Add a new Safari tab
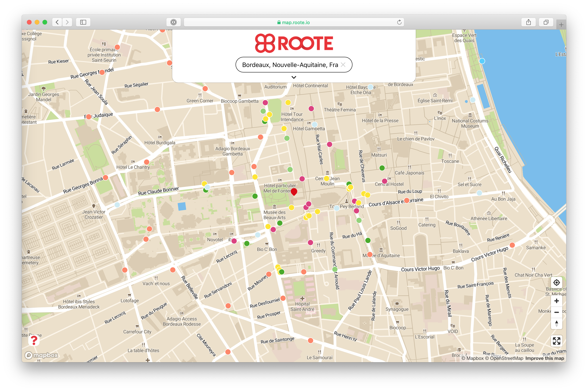The image size is (588, 391). (561, 25)
